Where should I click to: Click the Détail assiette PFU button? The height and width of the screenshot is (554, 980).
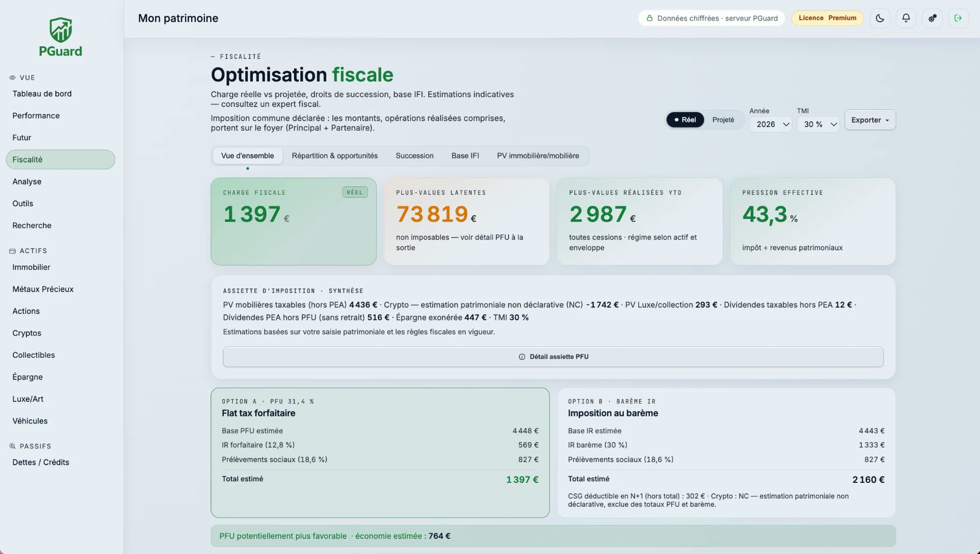pos(553,357)
